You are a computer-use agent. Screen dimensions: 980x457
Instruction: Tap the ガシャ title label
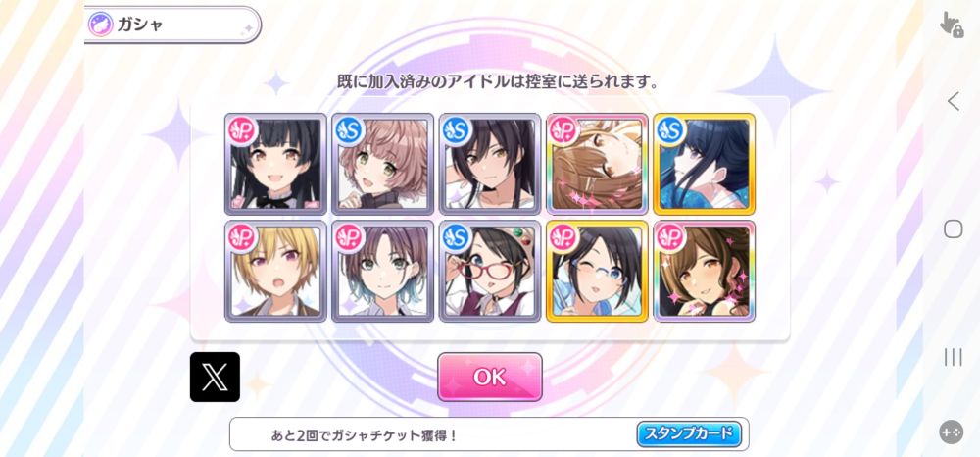(140, 25)
